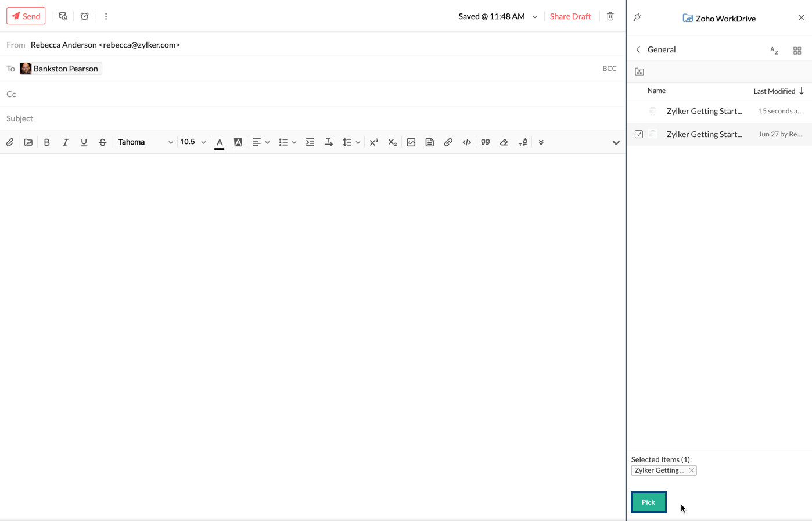Set a reminder with the alarm icon
Image resolution: width=812 pixels, height=521 pixels.
point(84,16)
